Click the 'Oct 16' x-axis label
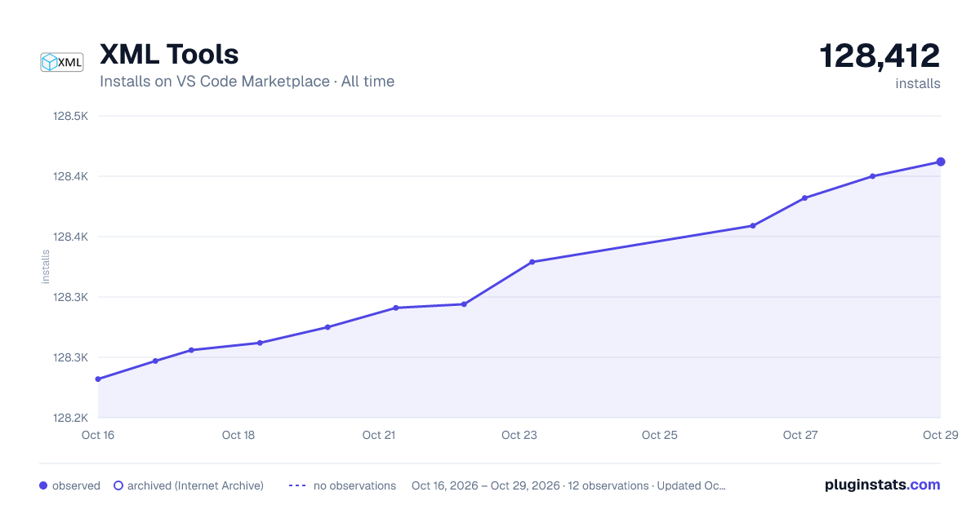The image size is (980, 514). pyautogui.click(x=98, y=435)
